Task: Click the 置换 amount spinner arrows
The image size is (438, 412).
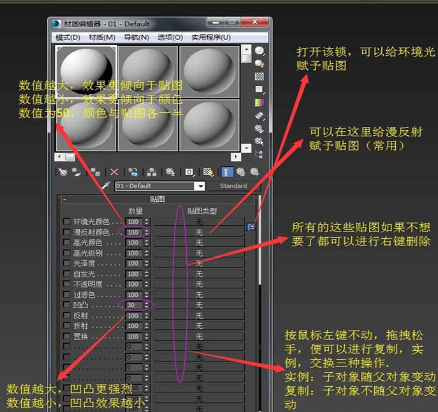Action: (x=147, y=336)
